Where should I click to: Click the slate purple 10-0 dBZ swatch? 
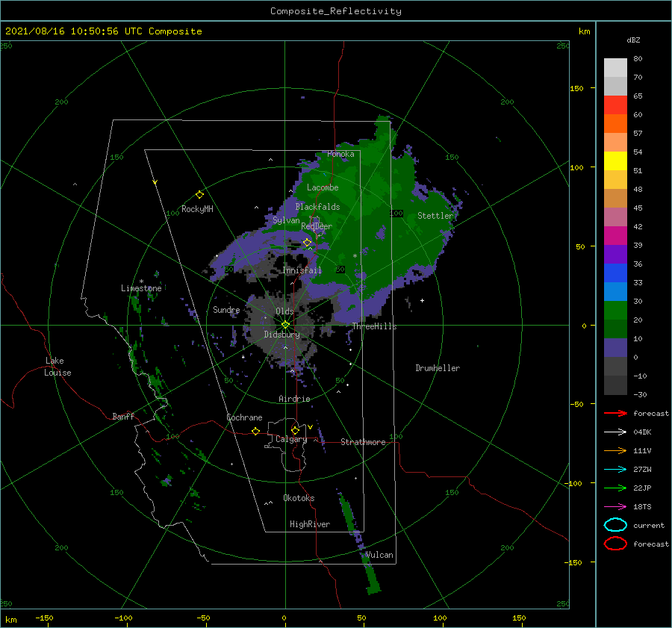(615, 347)
